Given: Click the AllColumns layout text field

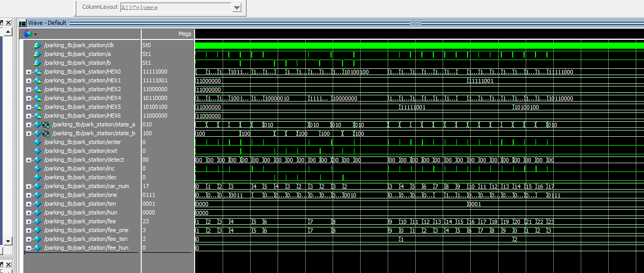Looking at the screenshot, I should click(x=176, y=8).
